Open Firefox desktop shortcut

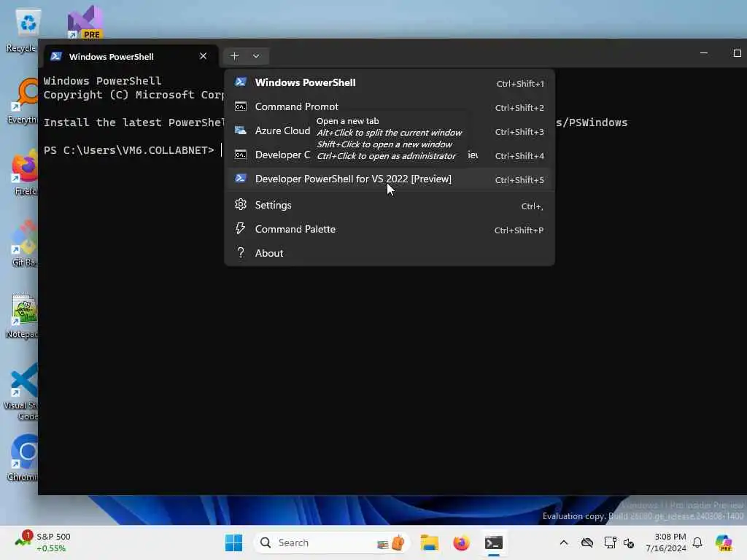coord(25,172)
